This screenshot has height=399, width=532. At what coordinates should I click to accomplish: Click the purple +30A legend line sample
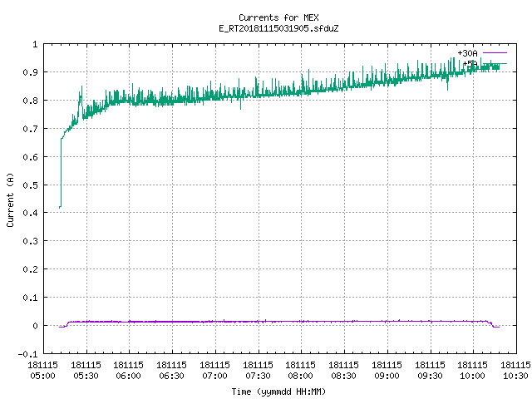pyautogui.click(x=495, y=53)
